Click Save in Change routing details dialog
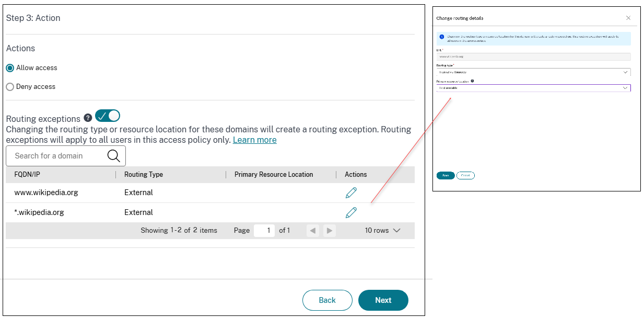Viewport: 644px width, 317px height. 446,175
